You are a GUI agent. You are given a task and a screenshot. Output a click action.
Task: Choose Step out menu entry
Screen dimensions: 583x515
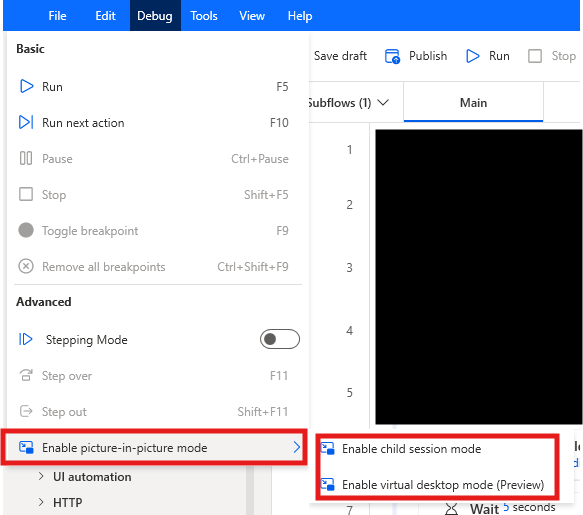point(158,411)
